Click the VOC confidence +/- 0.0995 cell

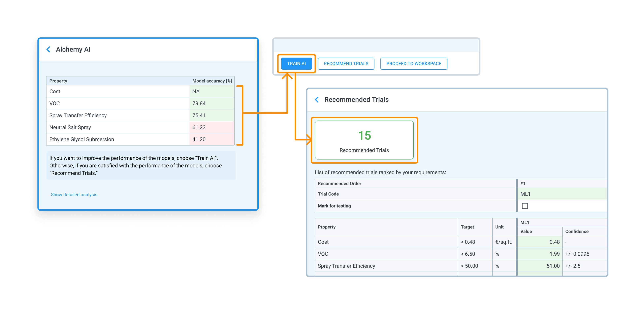(x=584, y=254)
